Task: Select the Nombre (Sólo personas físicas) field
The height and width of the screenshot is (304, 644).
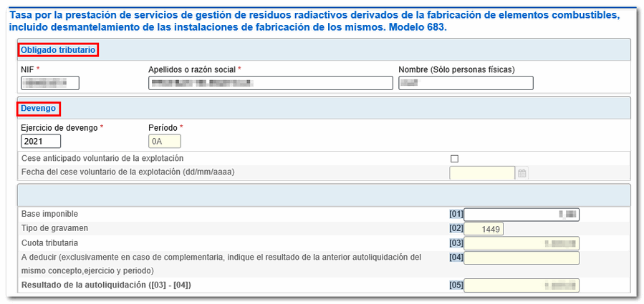Action: click(x=466, y=83)
